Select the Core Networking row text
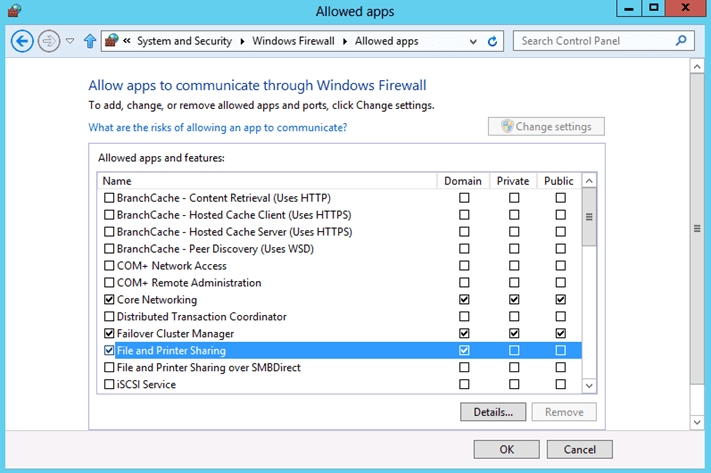The width and height of the screenshot is (711, 473). (x=157, y=300)
